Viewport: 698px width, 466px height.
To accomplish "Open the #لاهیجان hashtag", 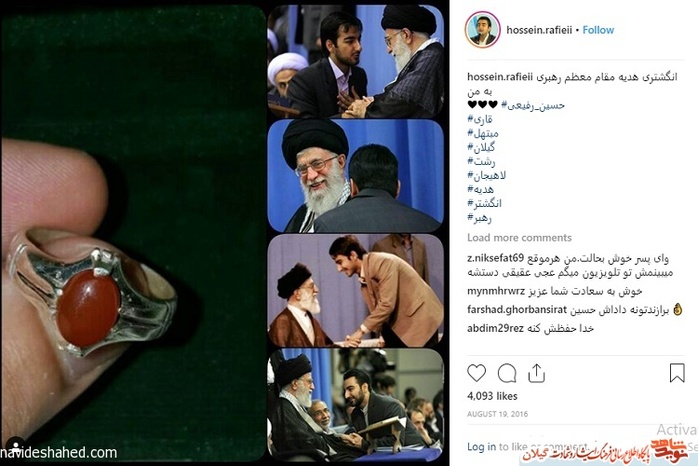I will coord(487,175).
